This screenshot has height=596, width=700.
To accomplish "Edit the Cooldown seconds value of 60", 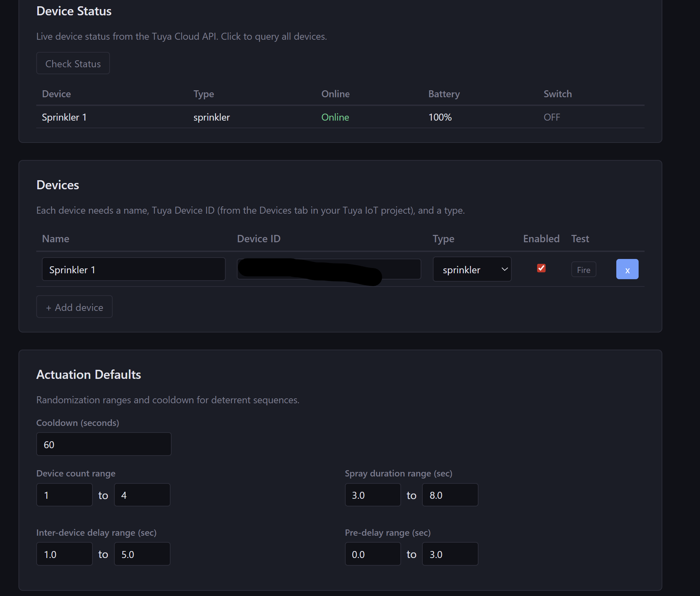I will [x=103, y=444].
